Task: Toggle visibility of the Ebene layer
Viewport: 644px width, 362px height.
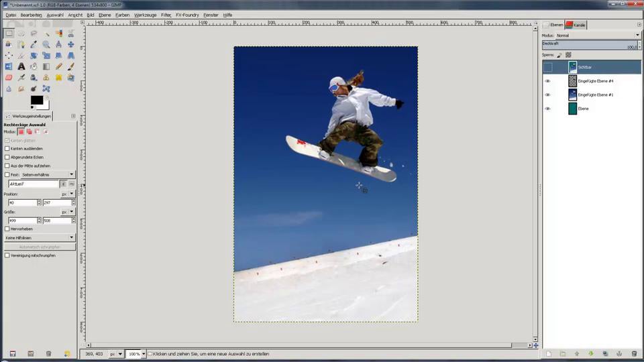Action: (x=547, y=109)
